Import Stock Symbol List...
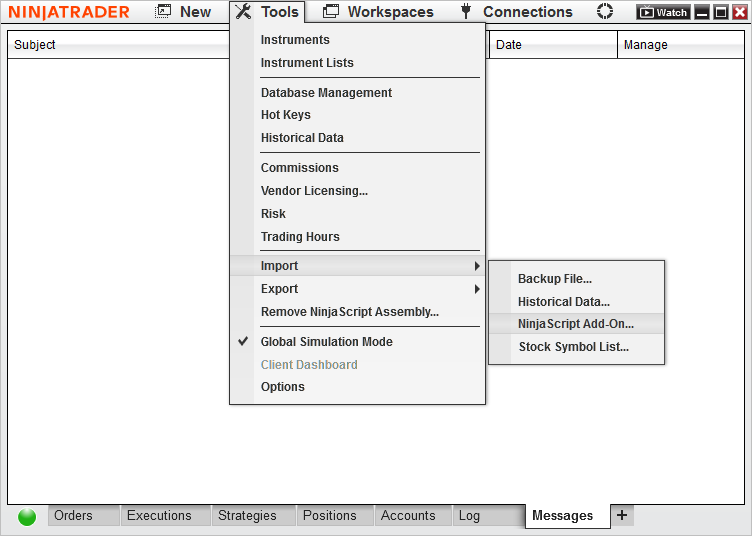 [574, 347]
